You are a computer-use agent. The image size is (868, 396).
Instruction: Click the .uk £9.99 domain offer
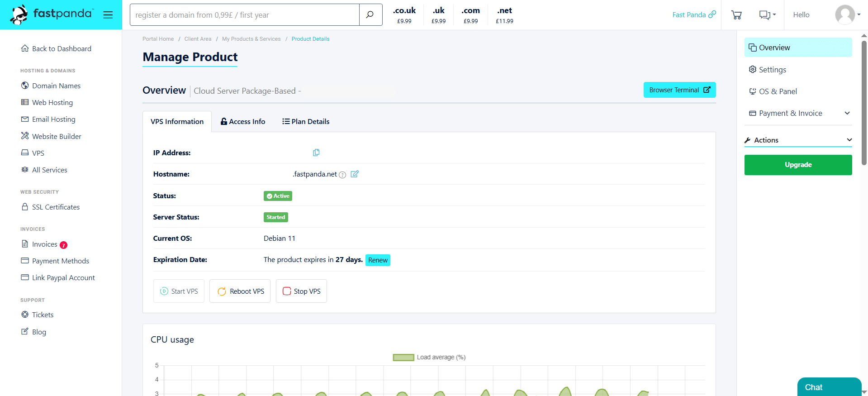(x=438, y=15)
